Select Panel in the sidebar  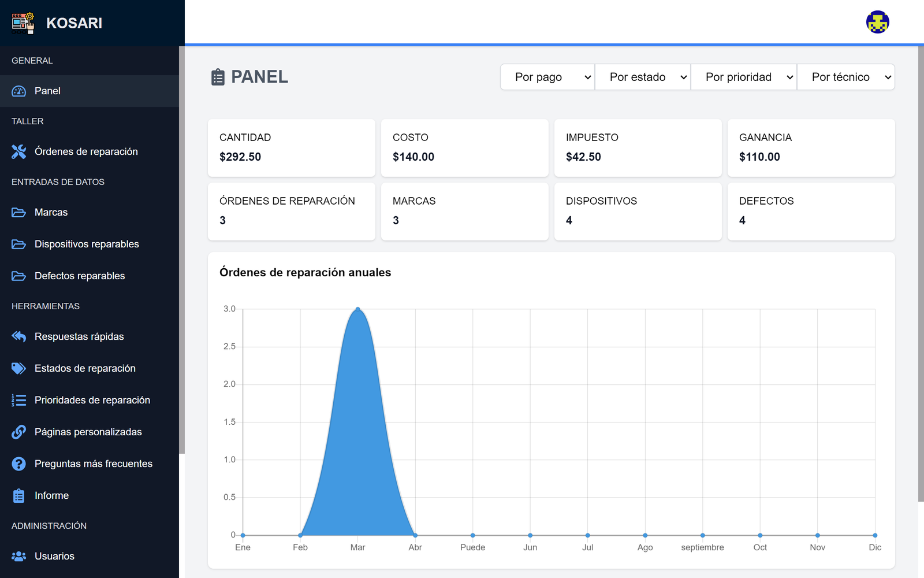tap(47, 91)
